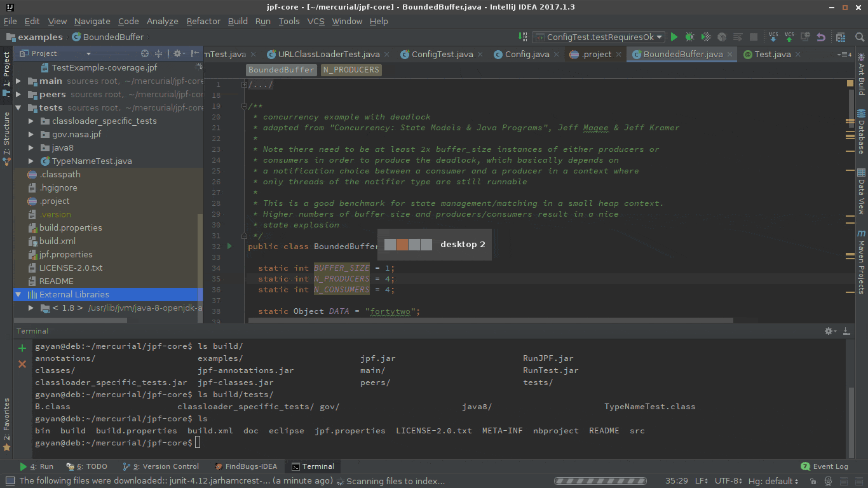
Task: Open Search Everywhere magnifier icon
Action: click(x=858, y=37)
